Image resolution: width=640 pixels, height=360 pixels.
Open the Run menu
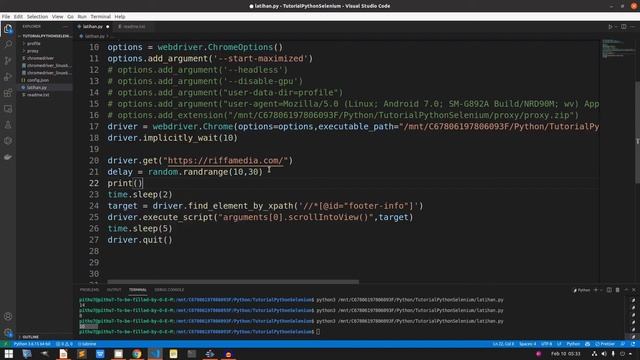coord(82,17)
